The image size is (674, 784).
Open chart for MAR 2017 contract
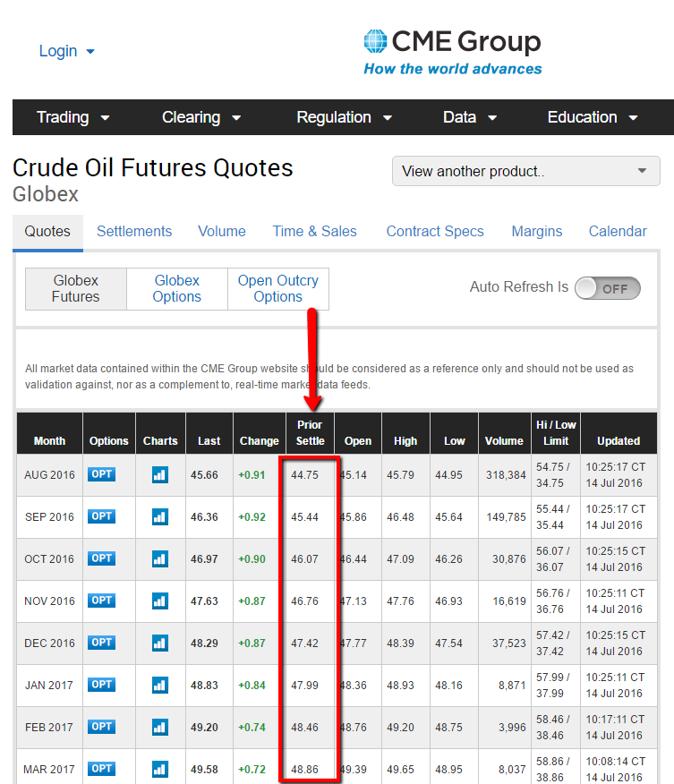160,769
